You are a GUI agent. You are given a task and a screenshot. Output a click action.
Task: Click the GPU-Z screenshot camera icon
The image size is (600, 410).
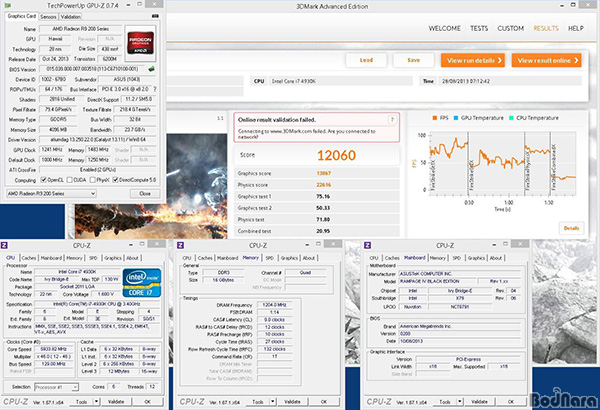click(155, 16)
